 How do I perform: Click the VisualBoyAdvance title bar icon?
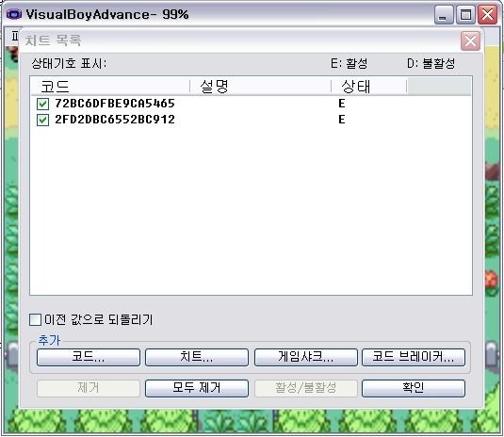coord(14,14)
